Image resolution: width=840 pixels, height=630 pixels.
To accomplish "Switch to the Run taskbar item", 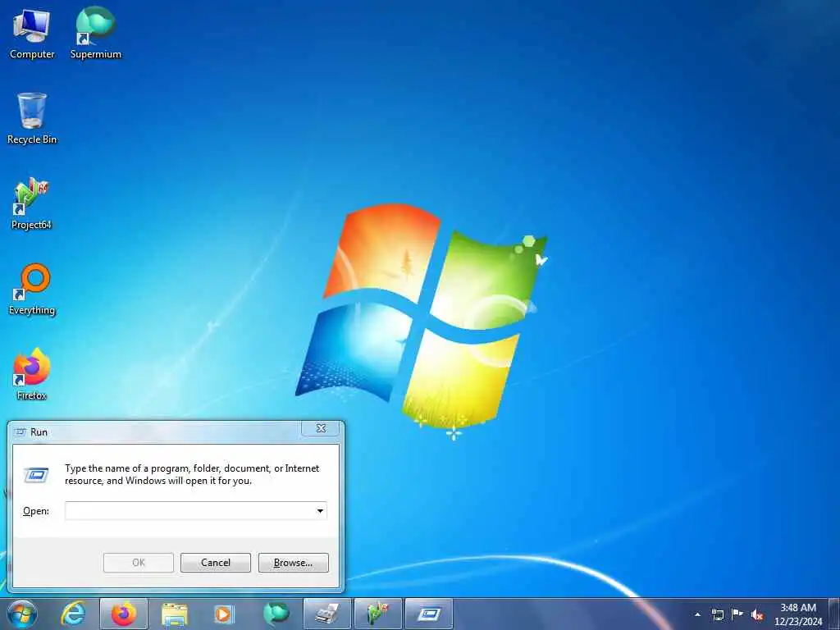I will [428, 614].
